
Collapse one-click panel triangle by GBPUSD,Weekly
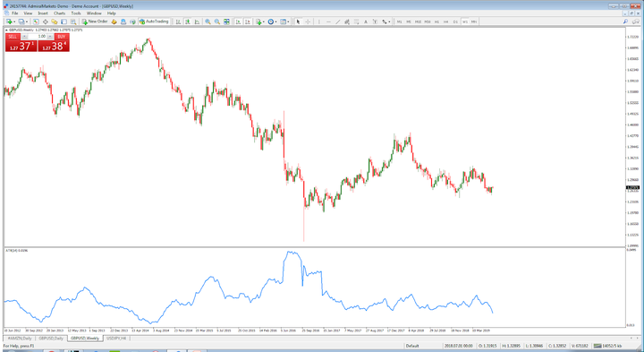6,30
